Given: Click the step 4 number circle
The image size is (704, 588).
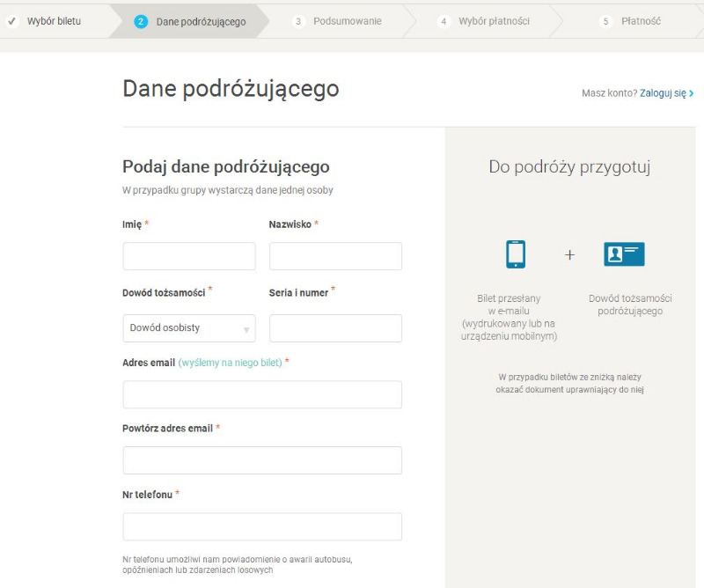Looking at the screenshot, I should click(444, 21).
